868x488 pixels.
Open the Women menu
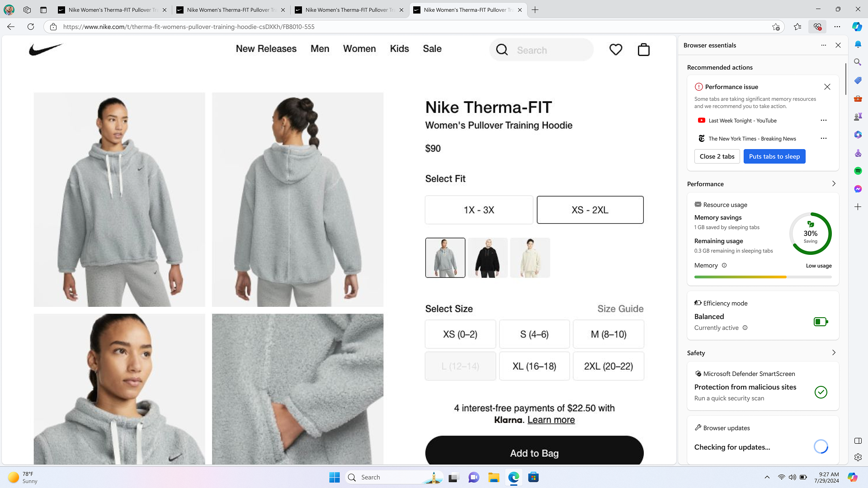tap(359, 49)
